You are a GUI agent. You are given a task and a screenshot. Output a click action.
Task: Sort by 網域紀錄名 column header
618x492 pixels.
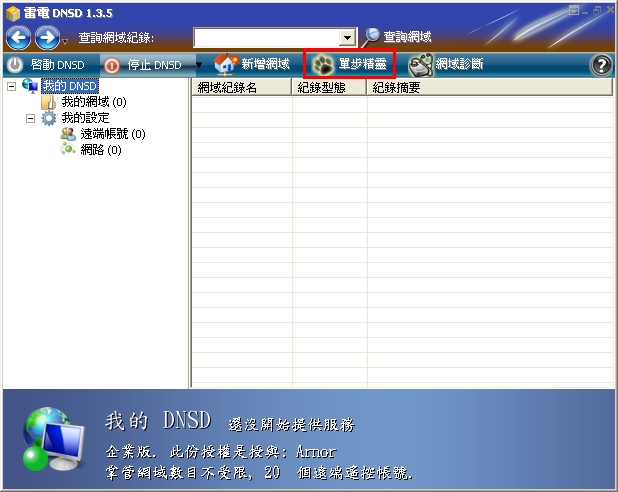pos(242,87)
